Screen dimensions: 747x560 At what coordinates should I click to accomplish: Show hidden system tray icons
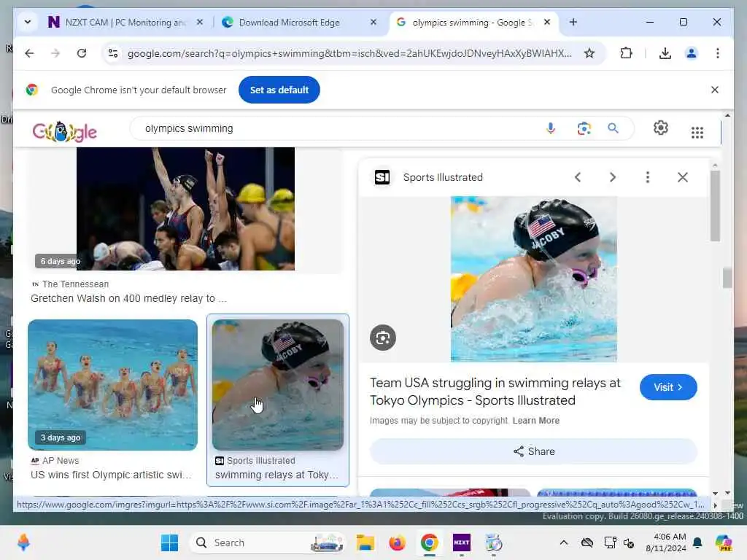tap(564, 542)
